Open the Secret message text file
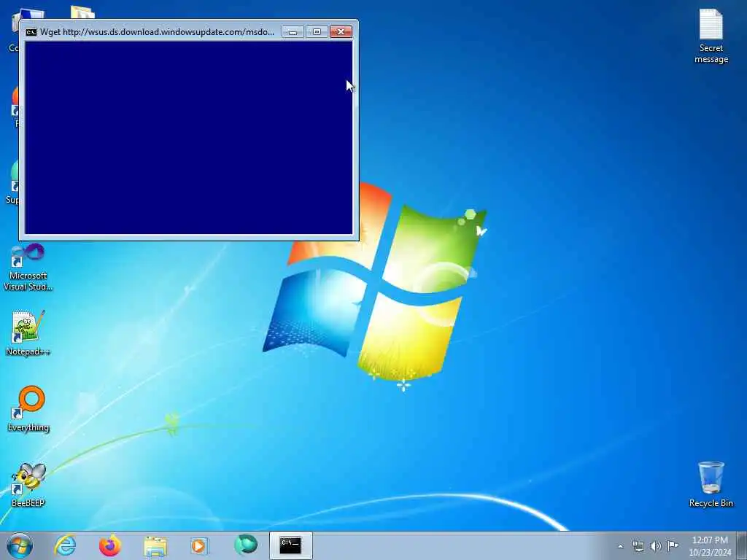 click(x=711, y=36)
